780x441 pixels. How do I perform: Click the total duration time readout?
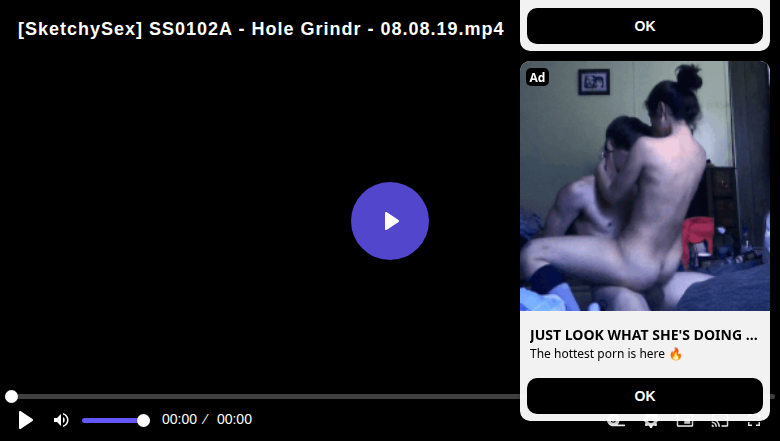tap(234, 420)
